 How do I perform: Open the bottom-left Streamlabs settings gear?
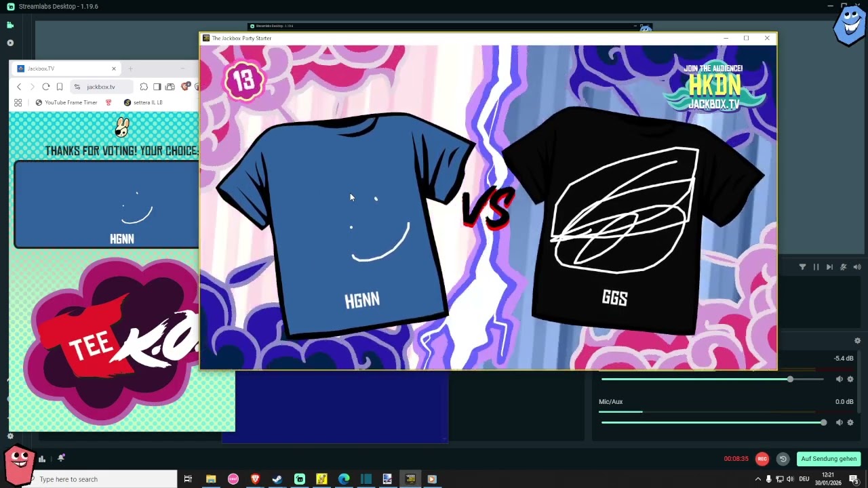pos(10,436)
